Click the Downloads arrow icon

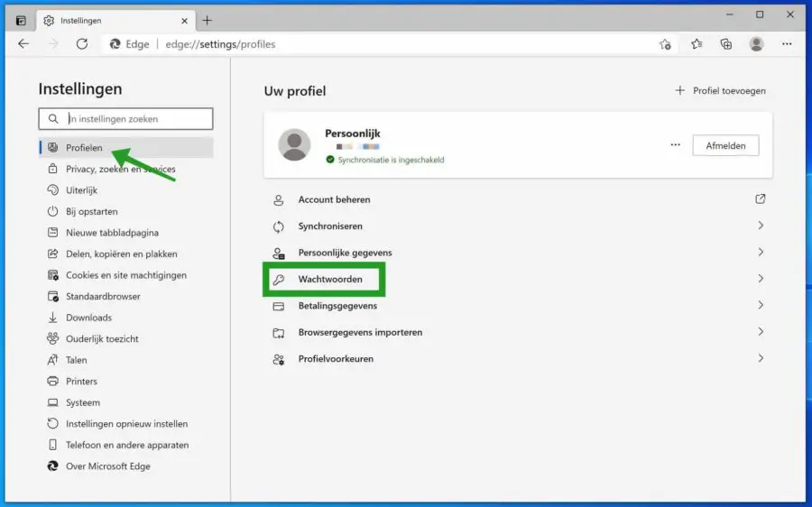click(53, 318)
